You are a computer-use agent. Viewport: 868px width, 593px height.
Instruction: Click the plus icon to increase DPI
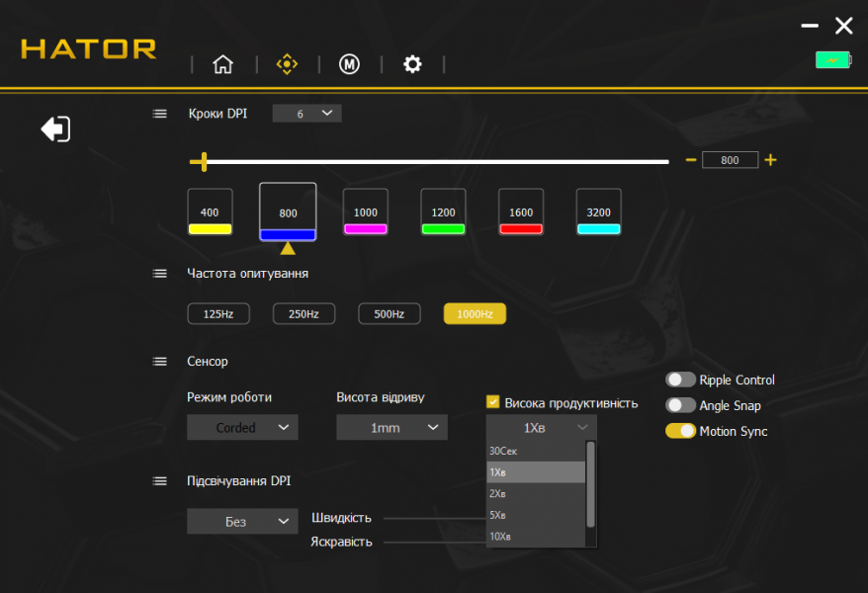(770, 160)
